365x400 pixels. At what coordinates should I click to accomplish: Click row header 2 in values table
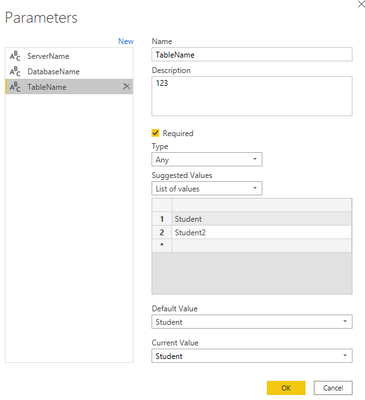click(x=162, y=232)
